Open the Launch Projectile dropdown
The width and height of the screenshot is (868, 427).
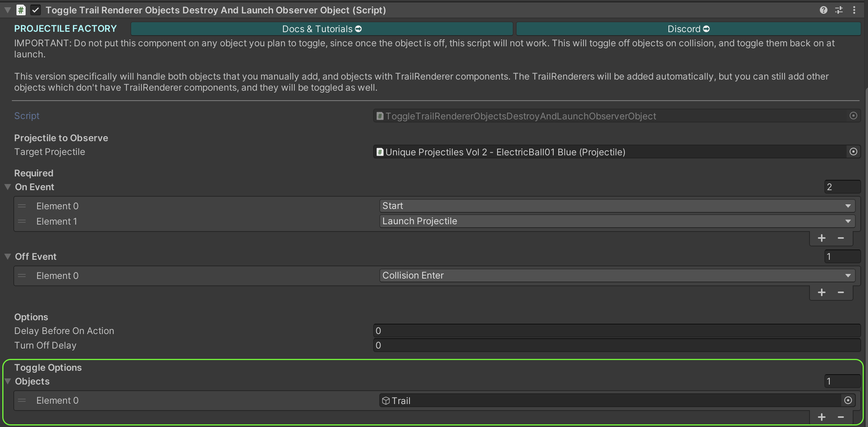click(x=617, y=221)
